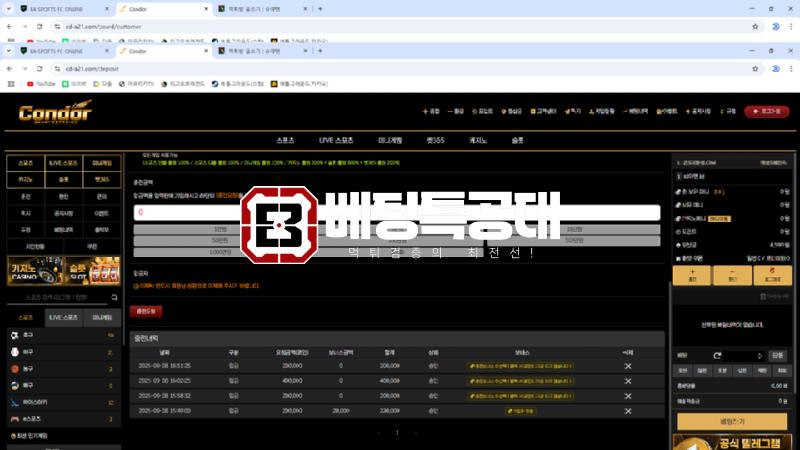Image resolution: width=800 pixels, height=450 pixels.
Task: Click the gold 로그아웃 button in right panel
Action: coord(772,276)
